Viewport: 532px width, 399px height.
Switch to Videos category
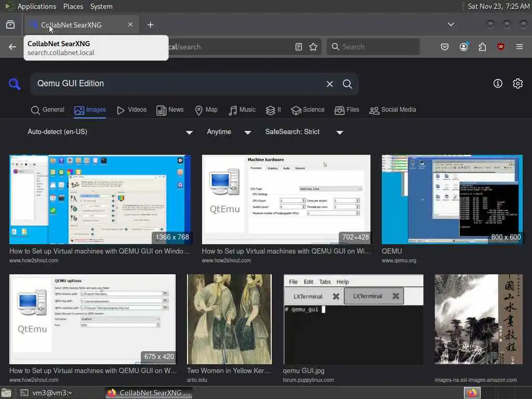pos(131,110)
